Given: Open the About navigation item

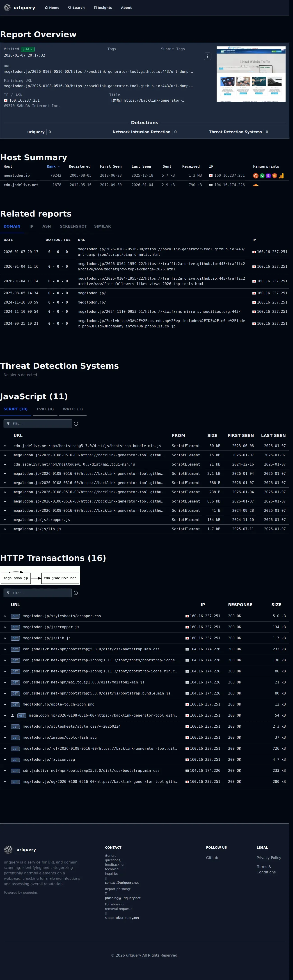Looking at the screenshot, I should 126,8.
